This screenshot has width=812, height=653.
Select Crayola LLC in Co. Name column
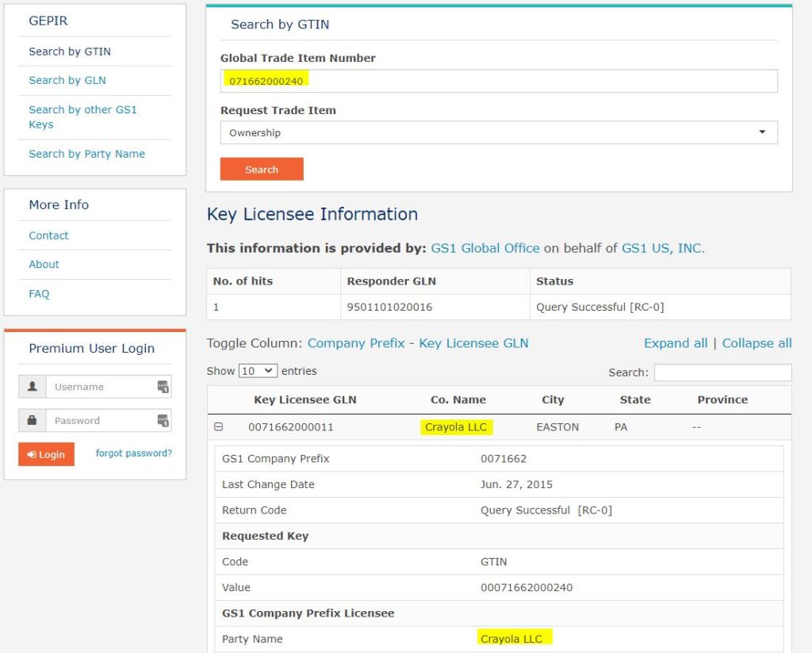pos(456,427)
